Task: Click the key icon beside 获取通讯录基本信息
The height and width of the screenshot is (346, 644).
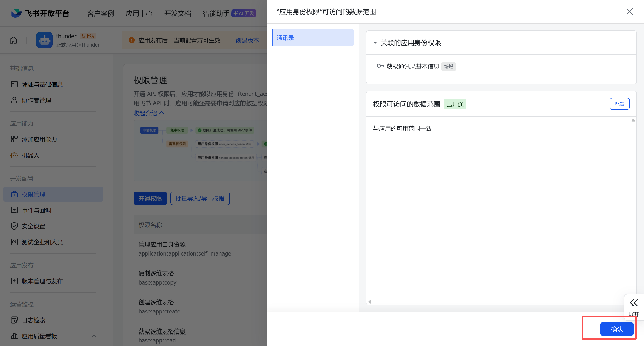Action: pyautogui.click(x=380, y=66)
